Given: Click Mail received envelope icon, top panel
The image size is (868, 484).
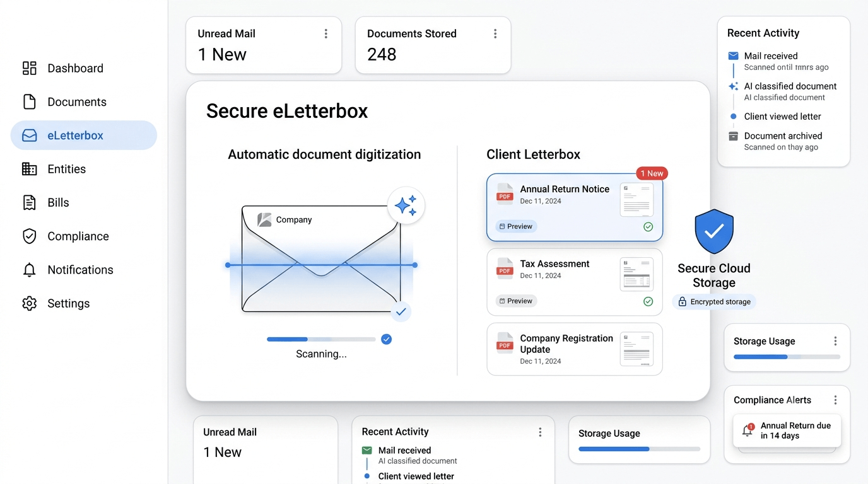Looking at the screenshot, I should (x=733, y=56).
